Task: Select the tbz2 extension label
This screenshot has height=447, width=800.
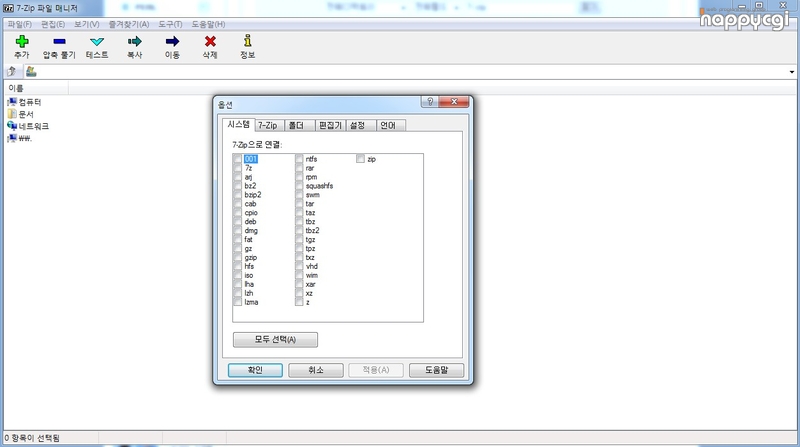Action: (312, 231)
